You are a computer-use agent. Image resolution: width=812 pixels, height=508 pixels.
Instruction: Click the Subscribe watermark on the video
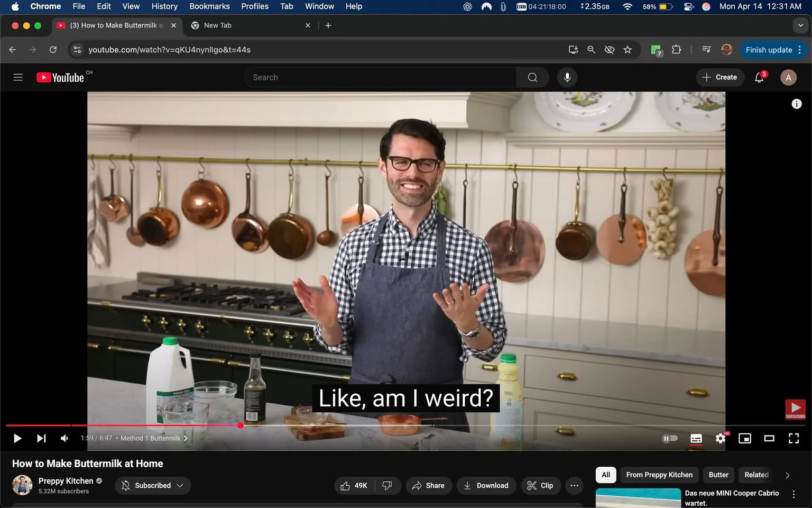[x=795, y=410]
